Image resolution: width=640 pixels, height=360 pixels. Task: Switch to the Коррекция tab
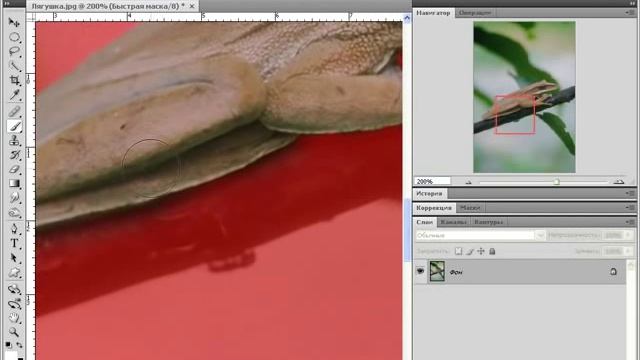433,208
